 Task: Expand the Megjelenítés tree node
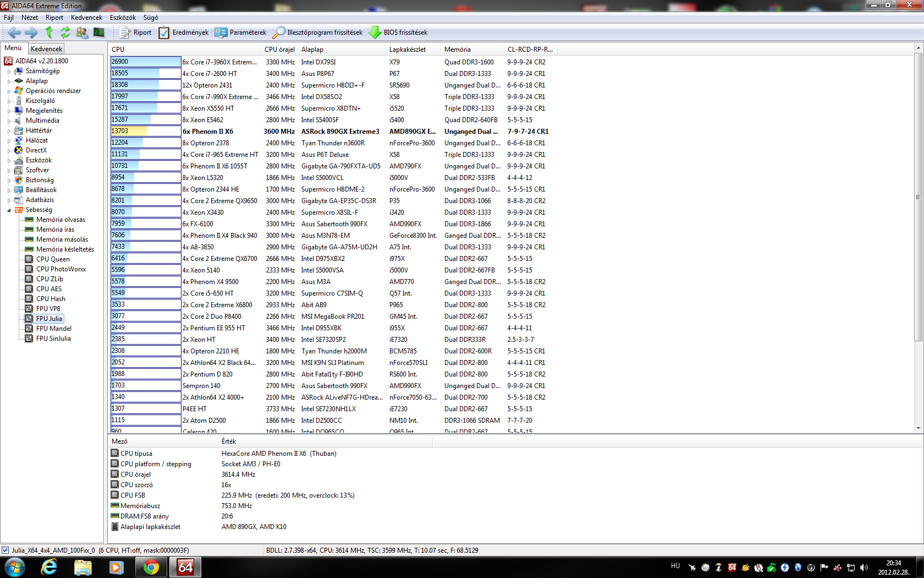[9, 111]
